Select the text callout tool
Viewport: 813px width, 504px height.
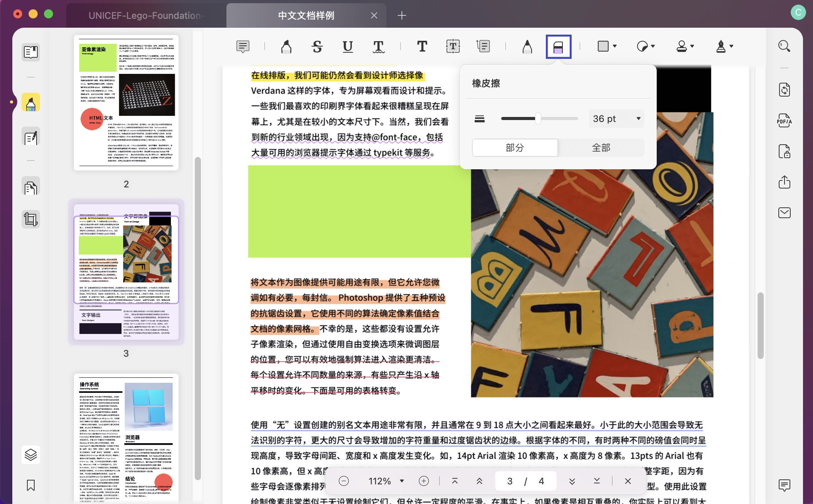[483, 47]
